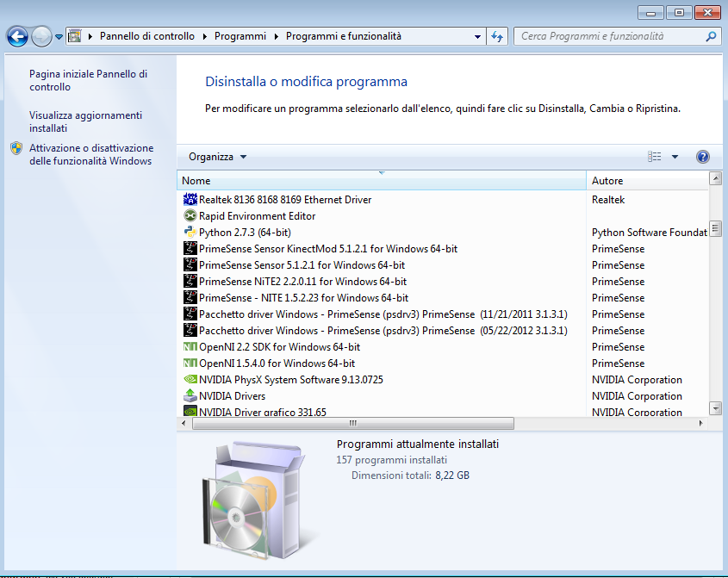Click the PrimeSense NiTE2 2.2.0.11 icon
Screen dimensions: 728x578
(x=190, y=281)
